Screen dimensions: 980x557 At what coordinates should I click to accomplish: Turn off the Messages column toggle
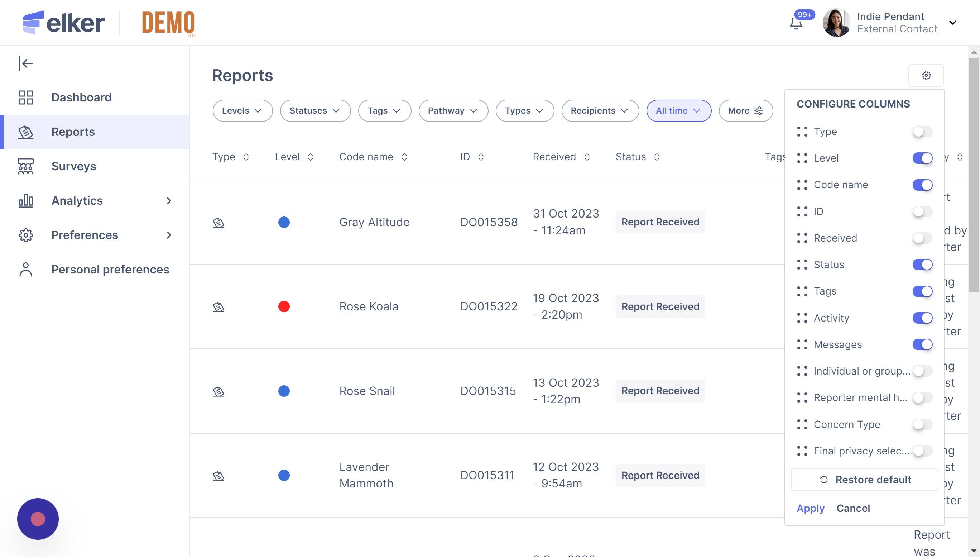[922, 345]
